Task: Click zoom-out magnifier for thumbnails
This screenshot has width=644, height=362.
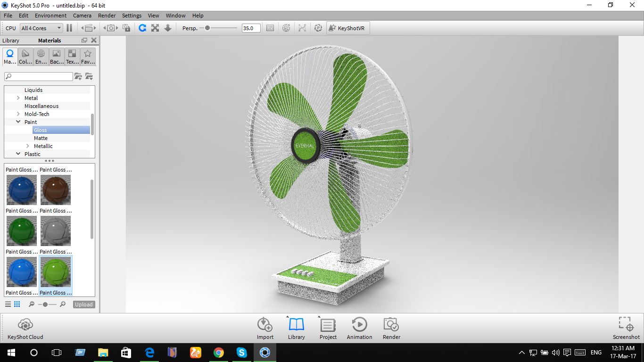Action: (x=32, y=304)
